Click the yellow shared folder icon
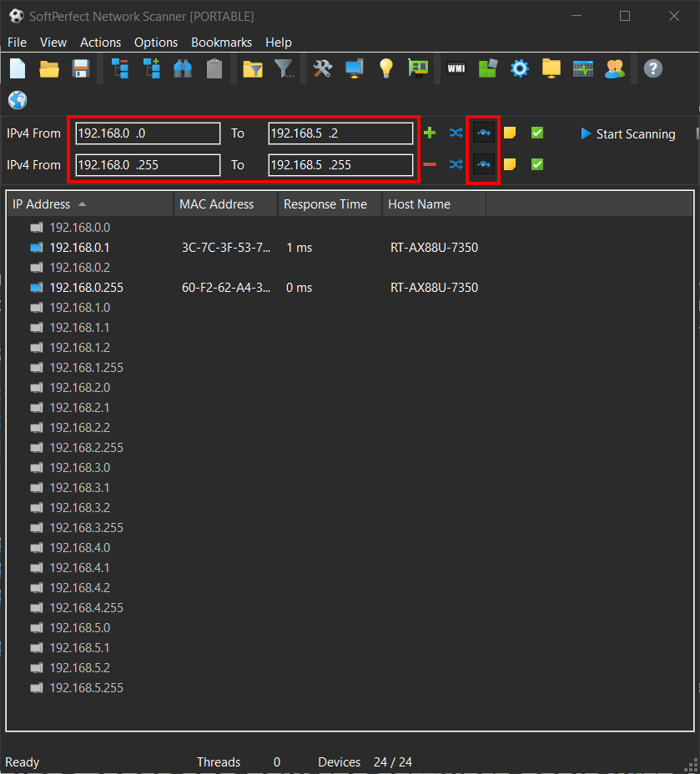Screen dimensions: 700x774 pos(551,68)
